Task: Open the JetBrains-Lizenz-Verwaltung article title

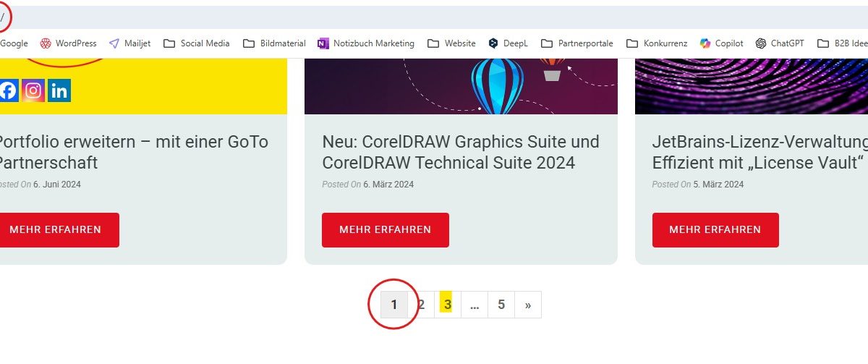Action: click(x=759, y=152)
